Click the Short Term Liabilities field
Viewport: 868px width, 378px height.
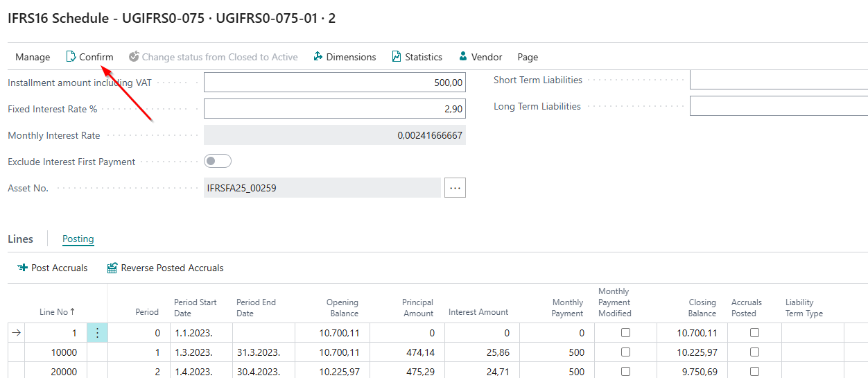[779, 80]
